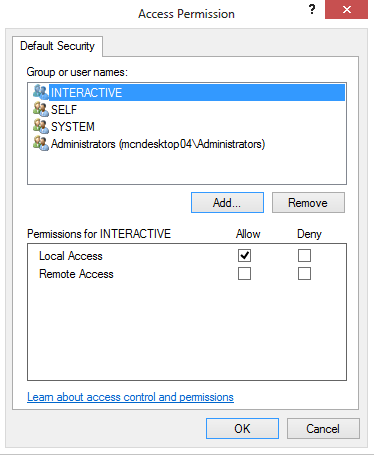Uncheck Allow for Local Access
This screenshot has height=455, width=374.
coord(244,256)
